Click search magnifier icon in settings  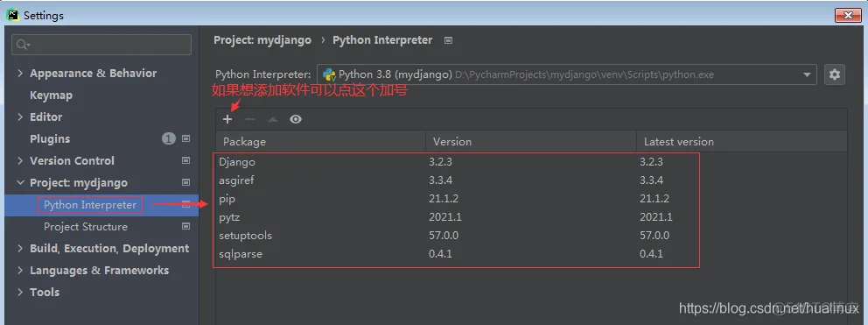pyautogui.click(x=23, y=45)
